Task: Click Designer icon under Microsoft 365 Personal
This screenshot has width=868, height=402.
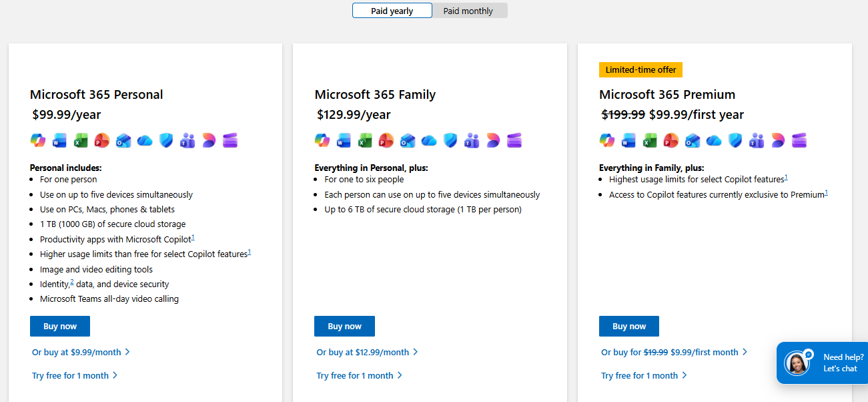Action: pyautogui.click(x=209, y=140)
